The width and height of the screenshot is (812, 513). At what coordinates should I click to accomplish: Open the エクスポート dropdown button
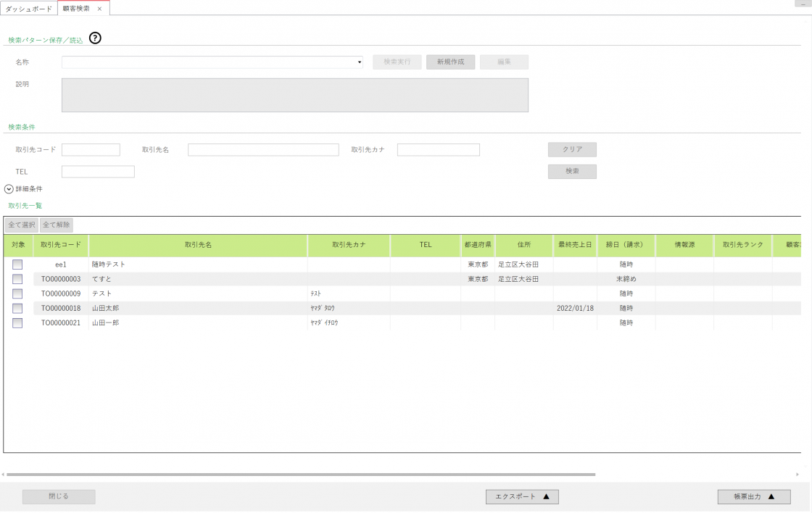522,497
